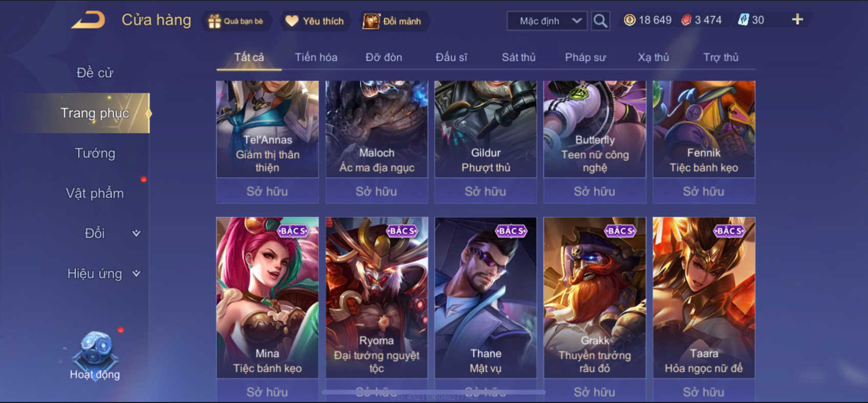Click the plus icon to add currency
868x403 pixels.
pos(797,20)
